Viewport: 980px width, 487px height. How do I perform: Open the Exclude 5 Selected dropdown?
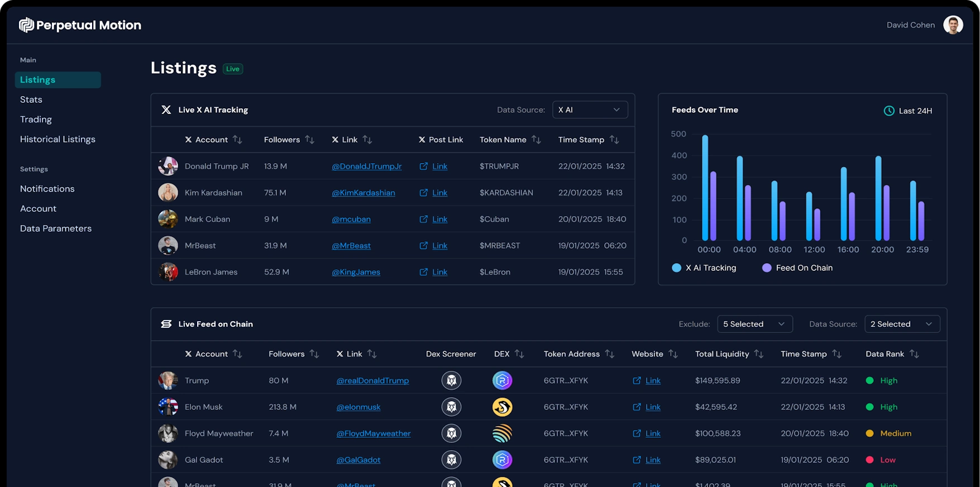[754, 324]
